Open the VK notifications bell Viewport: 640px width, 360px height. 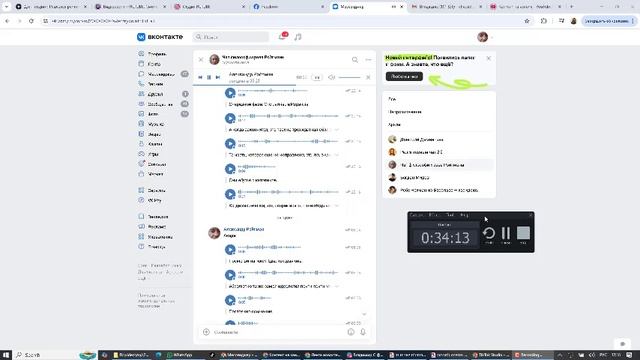pyautogui.click(x=282, y=37)
